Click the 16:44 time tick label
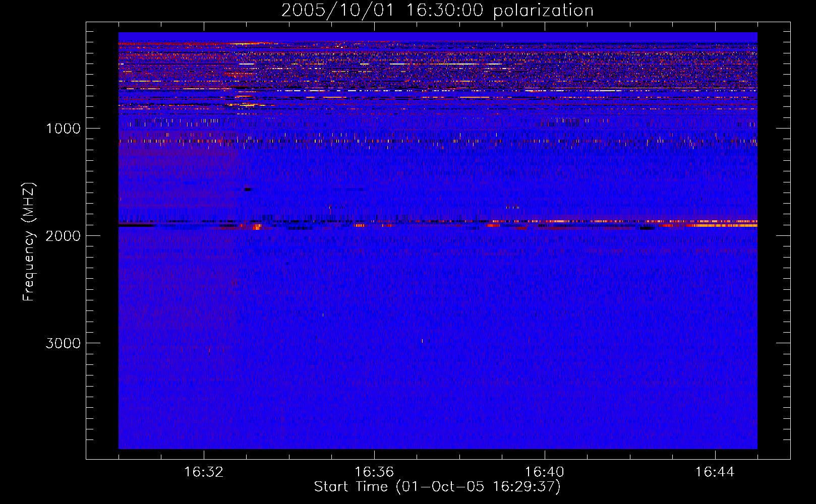 point(715,472)
